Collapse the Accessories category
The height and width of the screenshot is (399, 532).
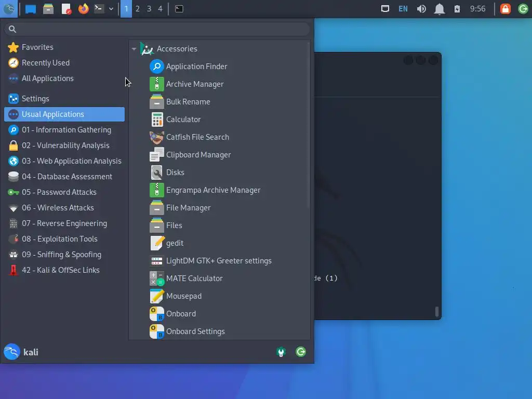pyautogui.click(x=134, y=49)
